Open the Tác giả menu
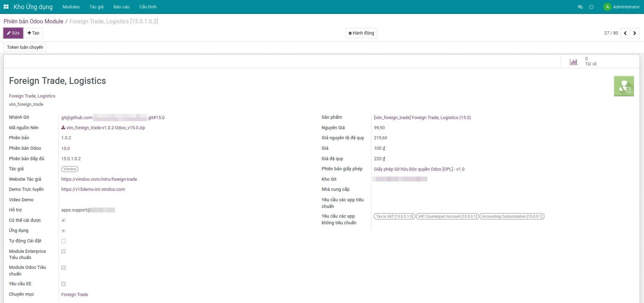Viewport: 644px width, 303px height. pos(96,7)
